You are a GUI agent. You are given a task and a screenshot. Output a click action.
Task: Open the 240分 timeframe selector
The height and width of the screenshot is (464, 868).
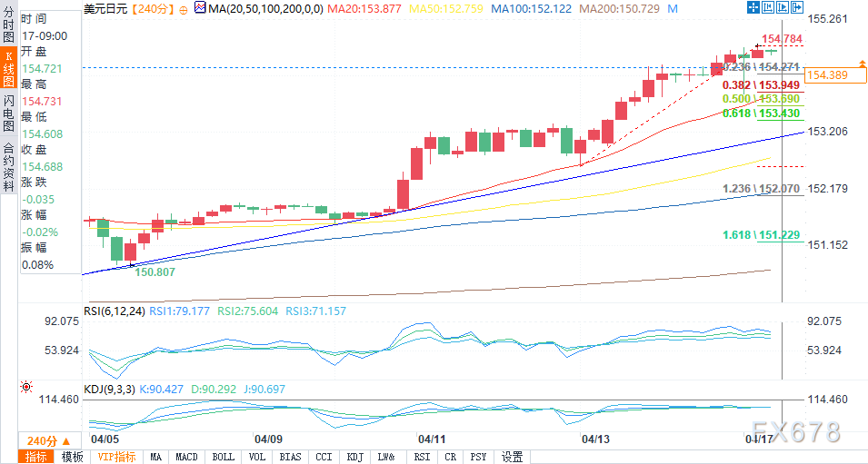pyautogui.click(x=49, y=440)
